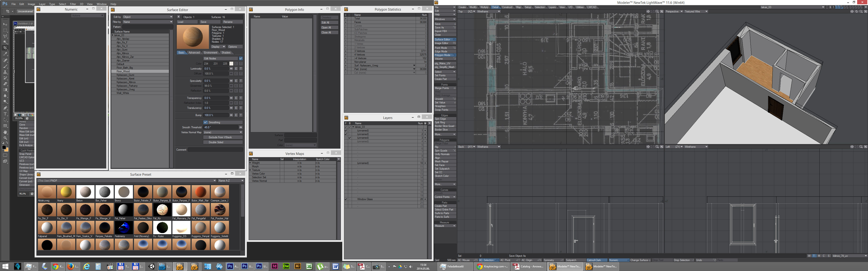Click Luminosity texture T button
Image resolution: width=868 pixels, height=271 pixels.
[241, 69]
